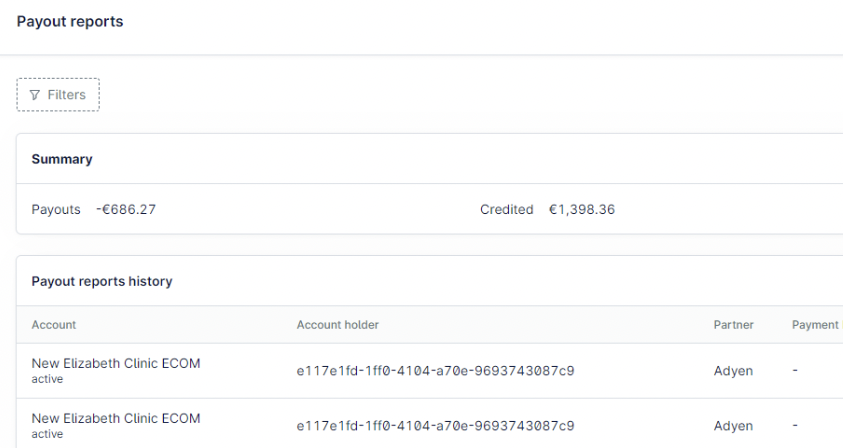Select the Payout reports history heading

[x=102, y=281]
